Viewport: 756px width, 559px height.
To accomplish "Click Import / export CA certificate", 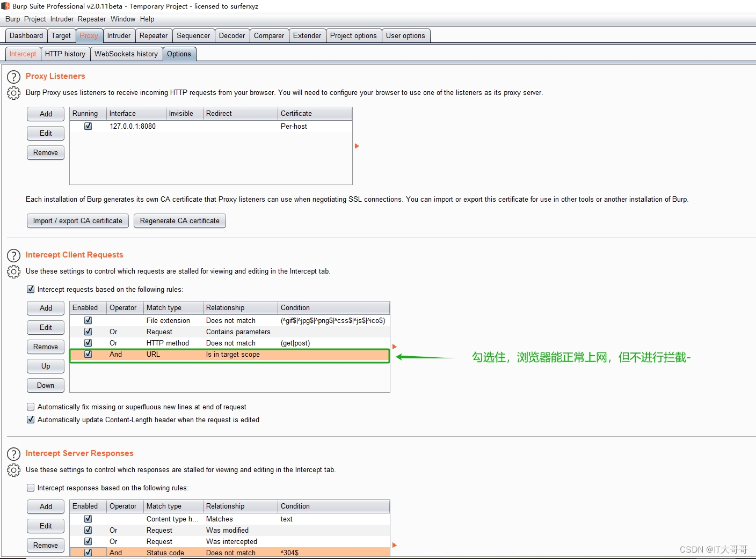I will tap(78, 220).
